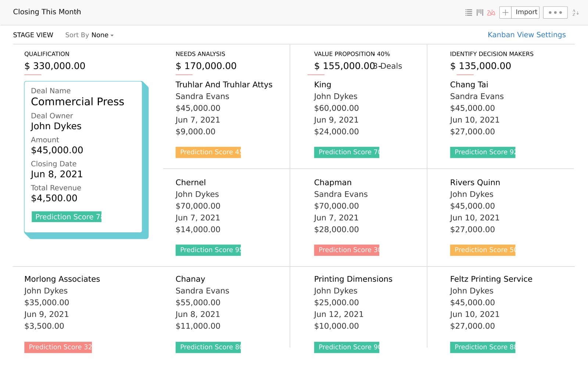Click the $55,000.00 amount on Chanay
588x366 pixels.
198,302
